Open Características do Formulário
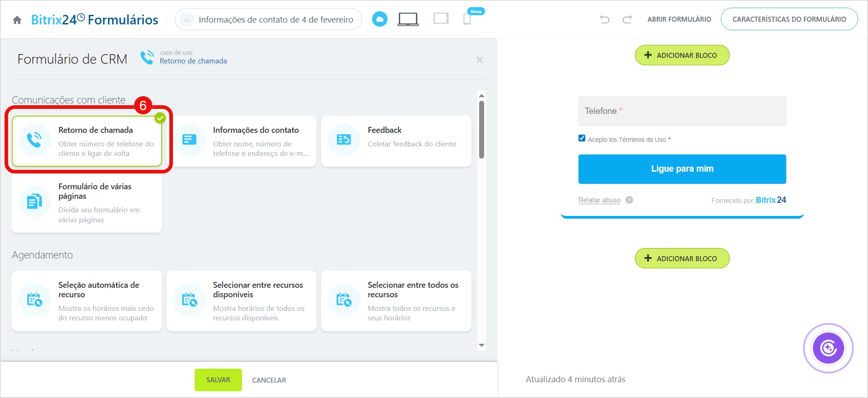868x398 pixels. click(789, 19)
